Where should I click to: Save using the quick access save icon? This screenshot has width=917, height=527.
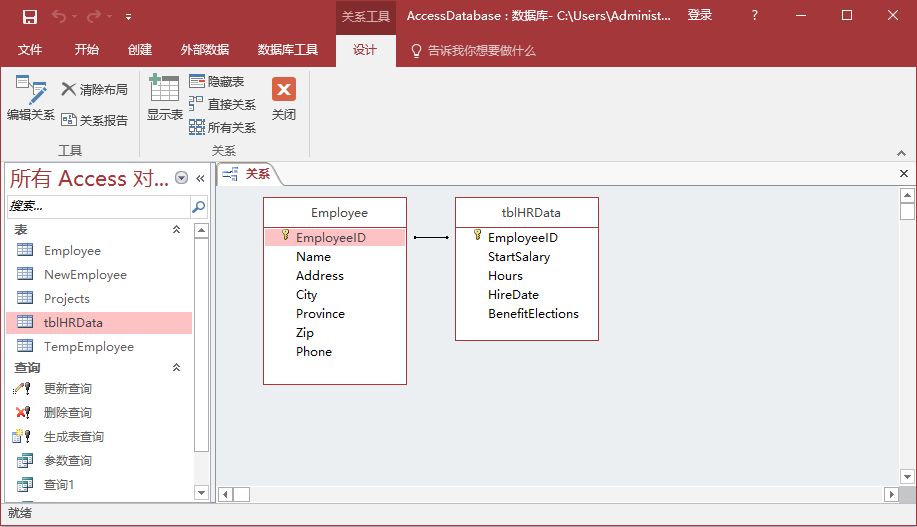click(x=30, y=16)
